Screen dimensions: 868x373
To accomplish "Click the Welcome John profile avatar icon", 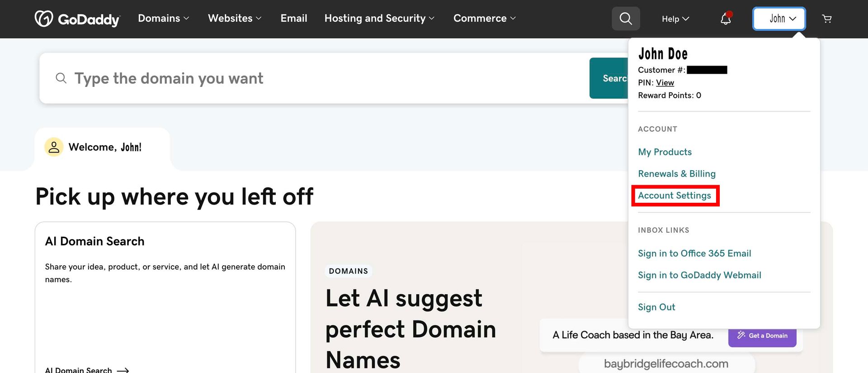I will click(54, 147).
